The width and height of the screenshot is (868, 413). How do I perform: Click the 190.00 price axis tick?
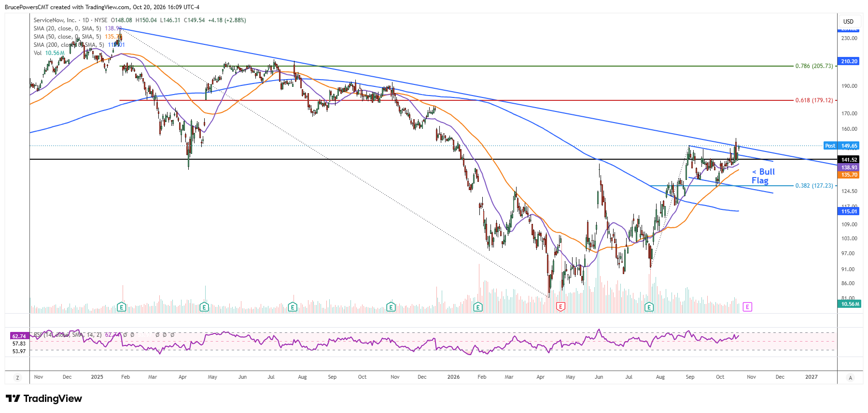[849, 86]
